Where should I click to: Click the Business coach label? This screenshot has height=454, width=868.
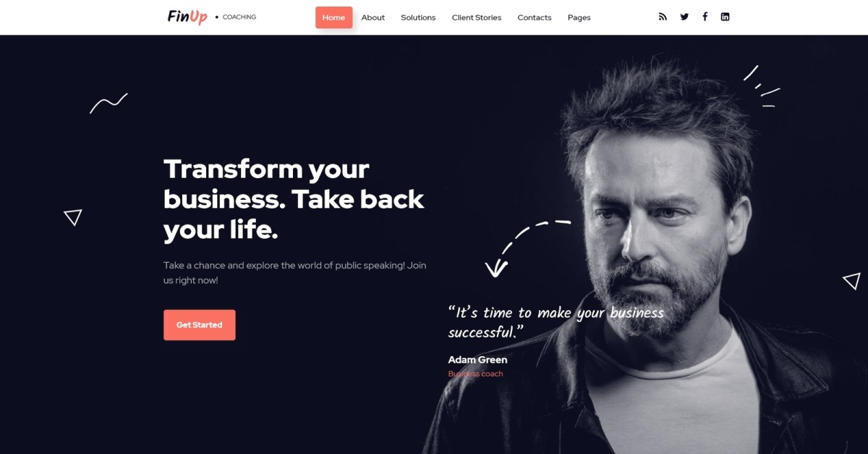475,374
